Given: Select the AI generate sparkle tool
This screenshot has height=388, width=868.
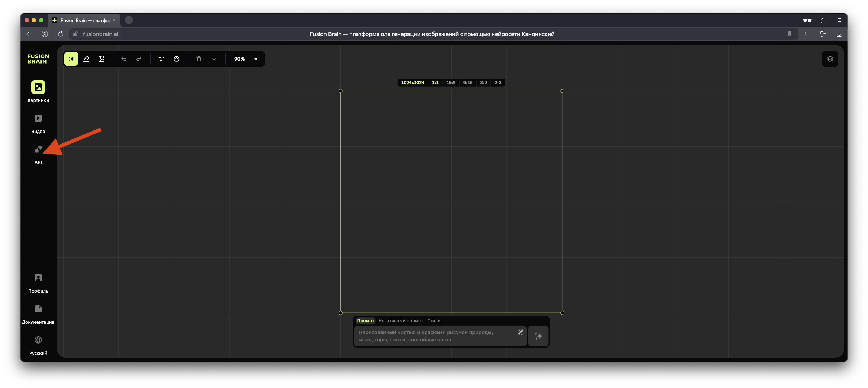Looking at the screenshot, I should coord(71,59).
